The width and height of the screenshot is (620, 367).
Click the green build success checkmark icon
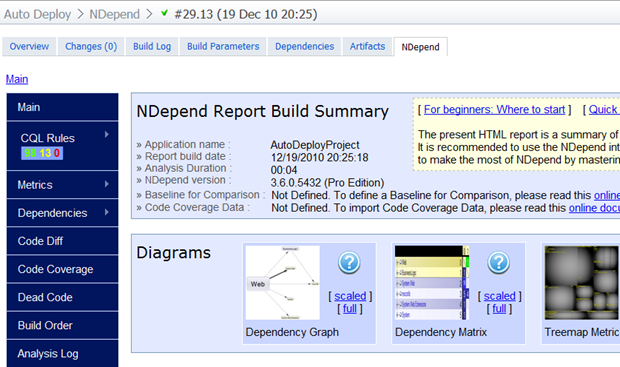pos(164,13)
